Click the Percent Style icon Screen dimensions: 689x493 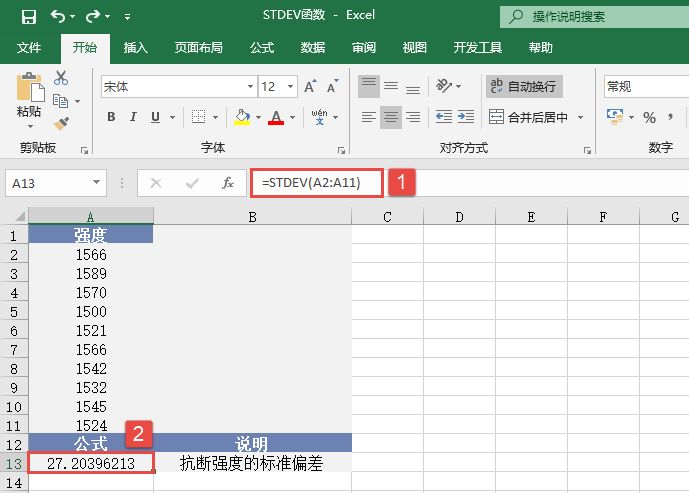[x=649, y=117]
